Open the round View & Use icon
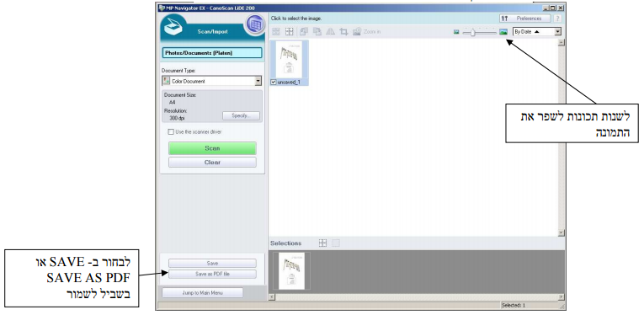The image size is (644, 315). [255, 24]
